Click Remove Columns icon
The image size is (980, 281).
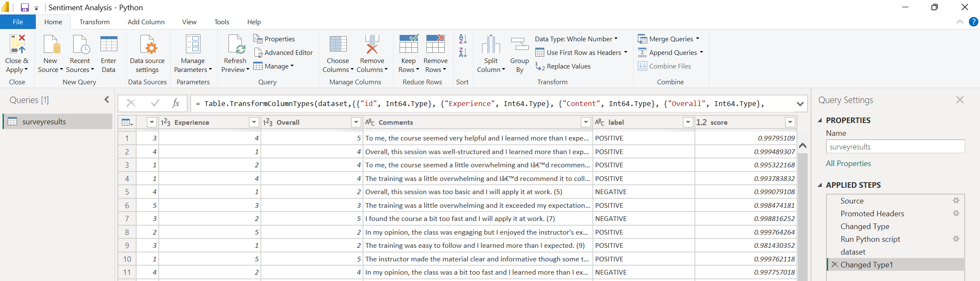click(x=372, y=44)
